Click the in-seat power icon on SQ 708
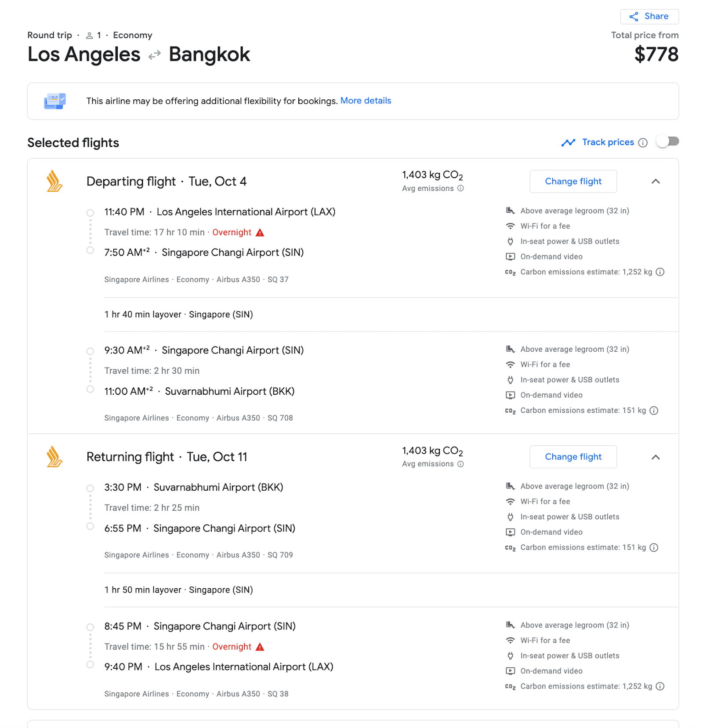Screen dimensions: 703x728 tap(510, 379)
